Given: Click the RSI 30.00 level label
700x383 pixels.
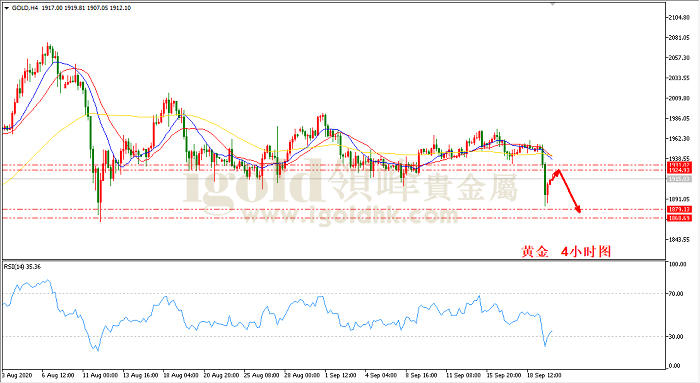Looking at the screenshot, I should coord(676,337).
